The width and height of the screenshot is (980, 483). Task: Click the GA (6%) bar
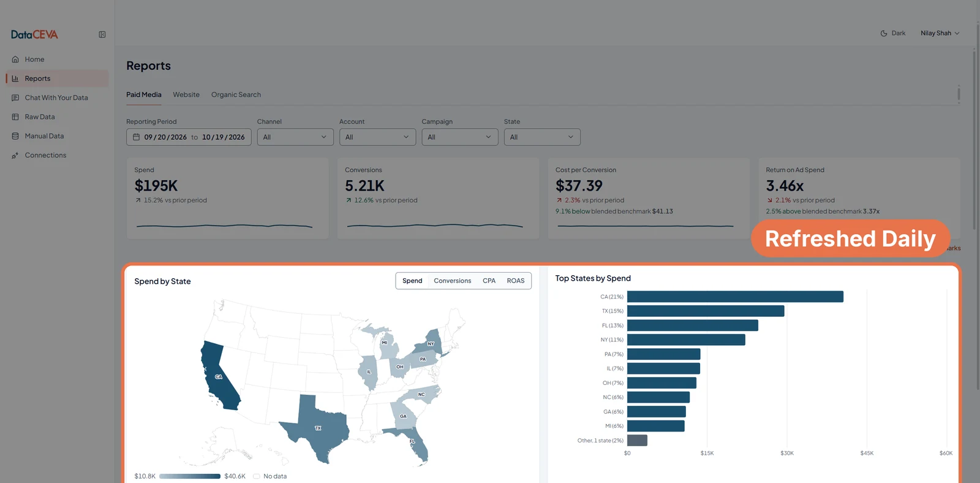tap(657, 412)
